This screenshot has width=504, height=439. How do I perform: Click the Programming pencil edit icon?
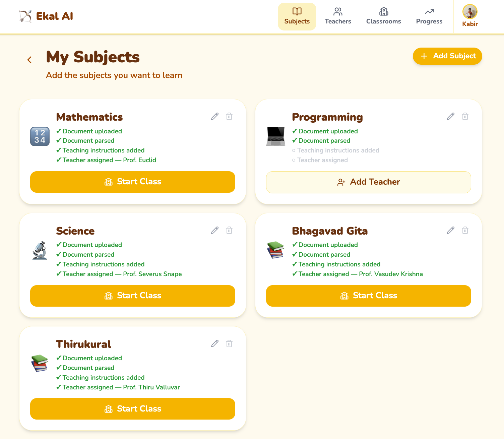(x=451, y=116)
